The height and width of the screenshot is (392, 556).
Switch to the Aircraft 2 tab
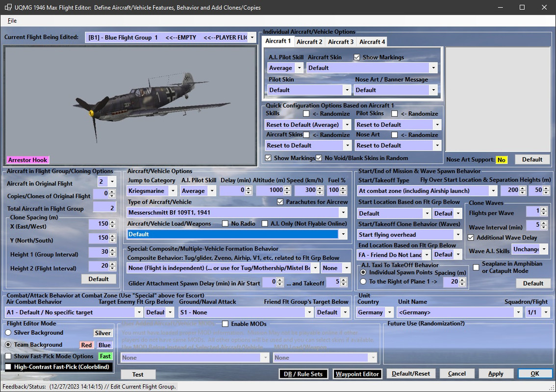309,42
